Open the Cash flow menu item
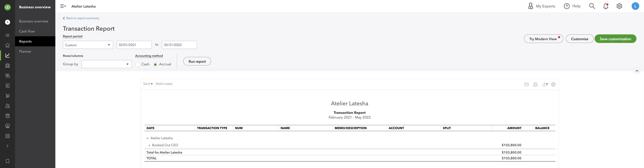The image size is (644, 168). [x=27, y=31]
